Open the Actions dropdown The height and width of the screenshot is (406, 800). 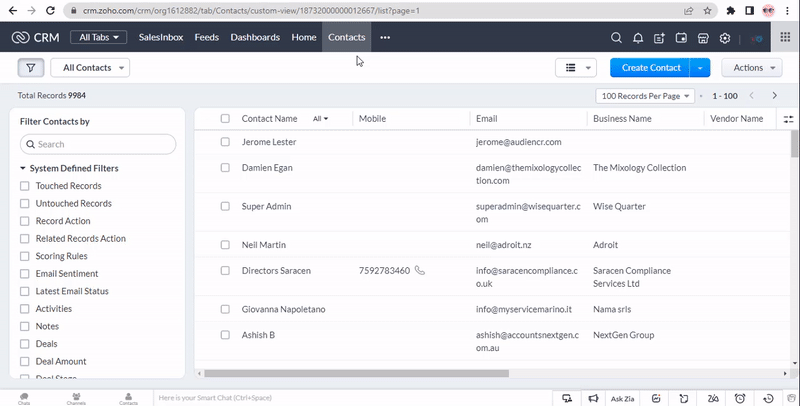pos(752,68)
